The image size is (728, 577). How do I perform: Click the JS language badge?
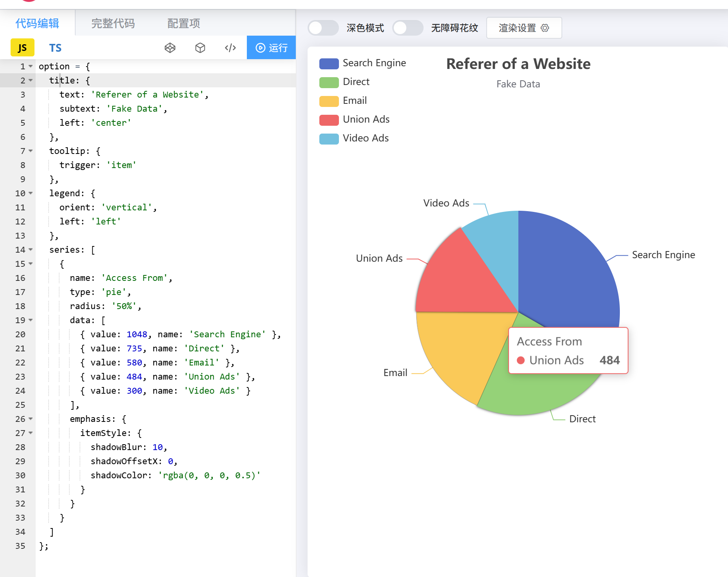click(x=22, y=48)
